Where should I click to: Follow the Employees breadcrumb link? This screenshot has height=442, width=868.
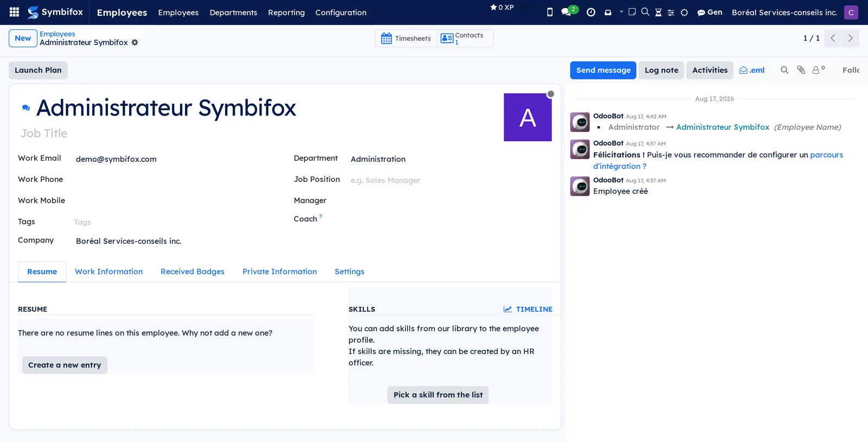click(x=58, y=34)
